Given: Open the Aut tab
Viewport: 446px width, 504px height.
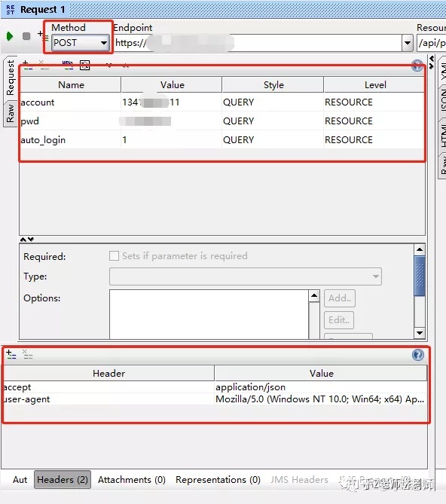Looking at the screenshot, I should [20, 480].
